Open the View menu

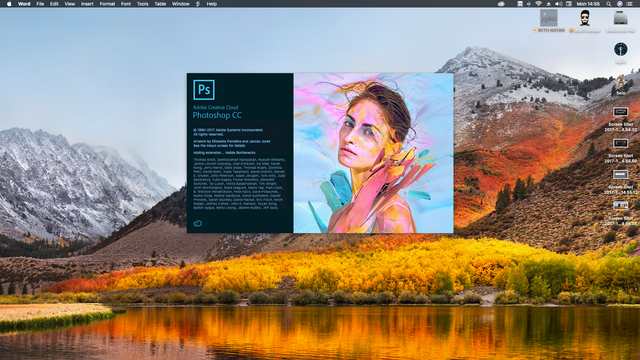70,4
